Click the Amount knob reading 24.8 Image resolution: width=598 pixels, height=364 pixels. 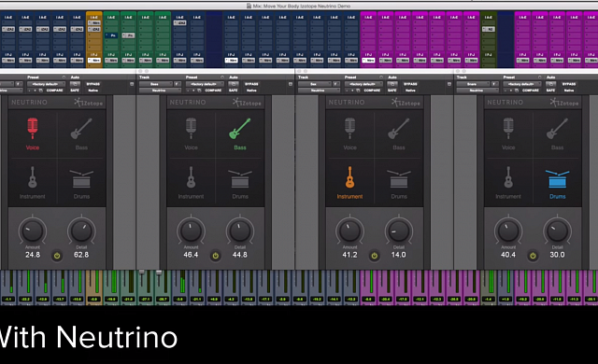pos(33,231)
